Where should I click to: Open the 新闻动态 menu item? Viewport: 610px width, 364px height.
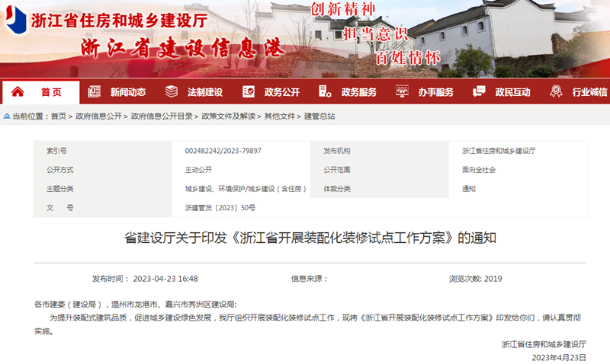point(127,92)
